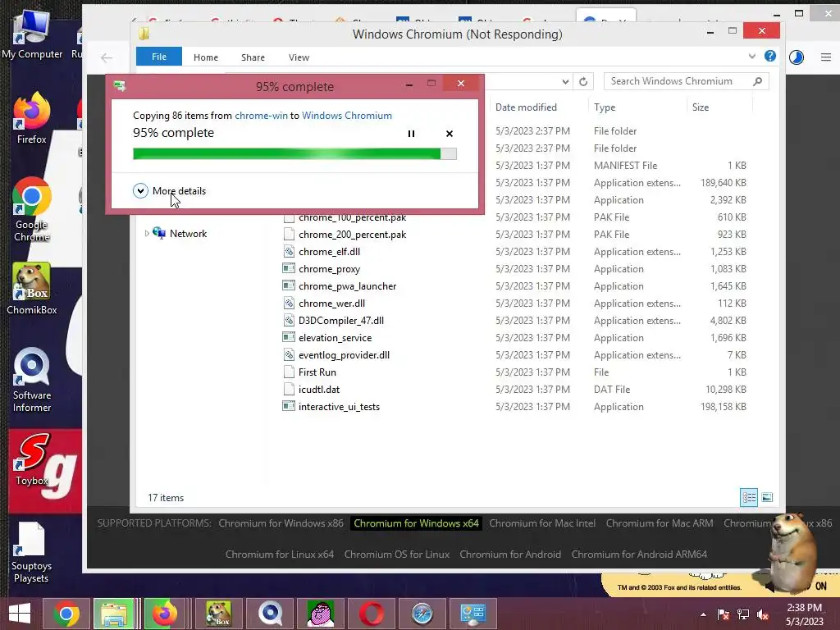Open Souptoys Playsets desktop shortcut

[31, 552]
